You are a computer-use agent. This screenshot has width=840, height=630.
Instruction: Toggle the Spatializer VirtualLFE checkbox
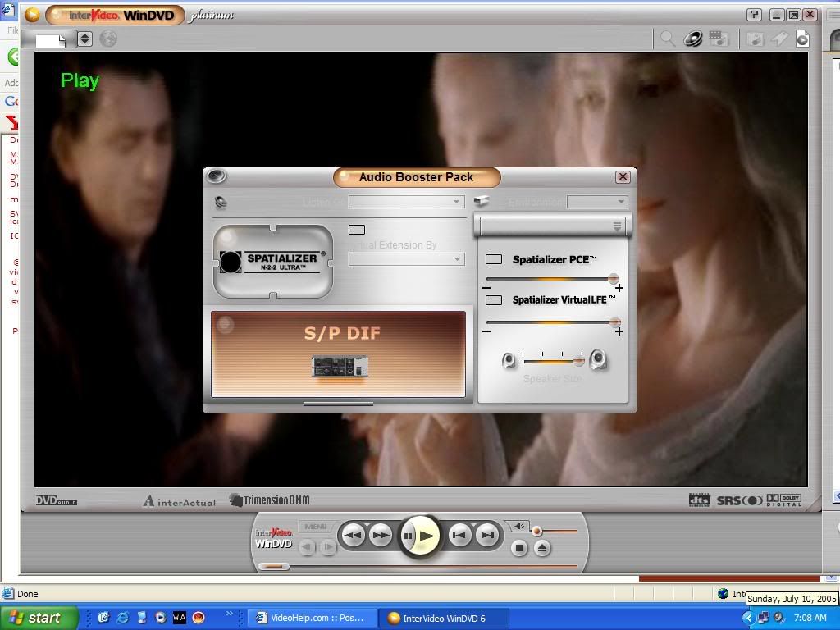[493, 300]
